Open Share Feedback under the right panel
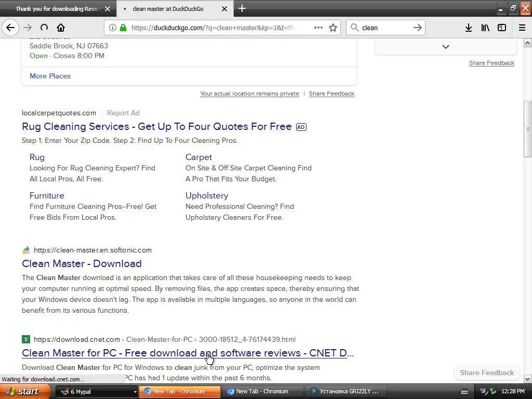Viewport: 532px width, 399px height. (x=491, y=63)
